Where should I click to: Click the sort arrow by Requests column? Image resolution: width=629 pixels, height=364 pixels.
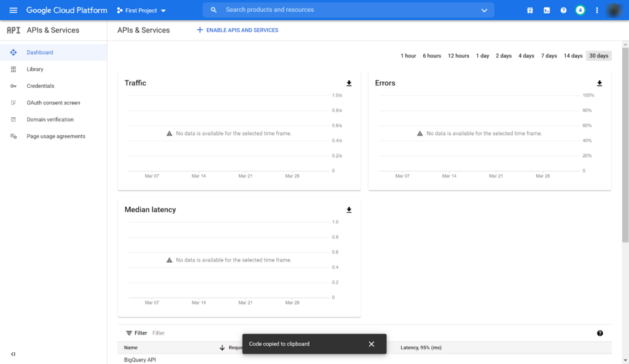(x=222, y=347)
